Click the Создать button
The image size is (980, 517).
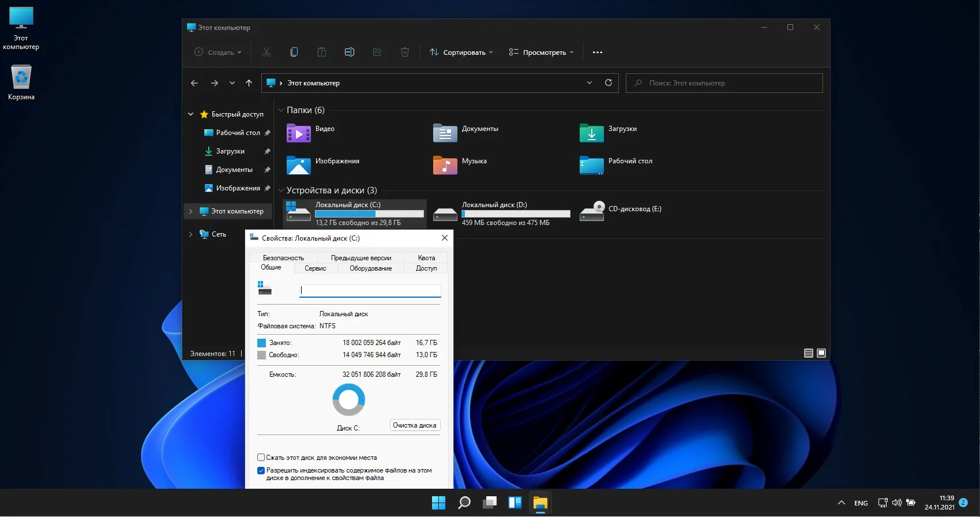pyautogui.click(x=218, y=52)
